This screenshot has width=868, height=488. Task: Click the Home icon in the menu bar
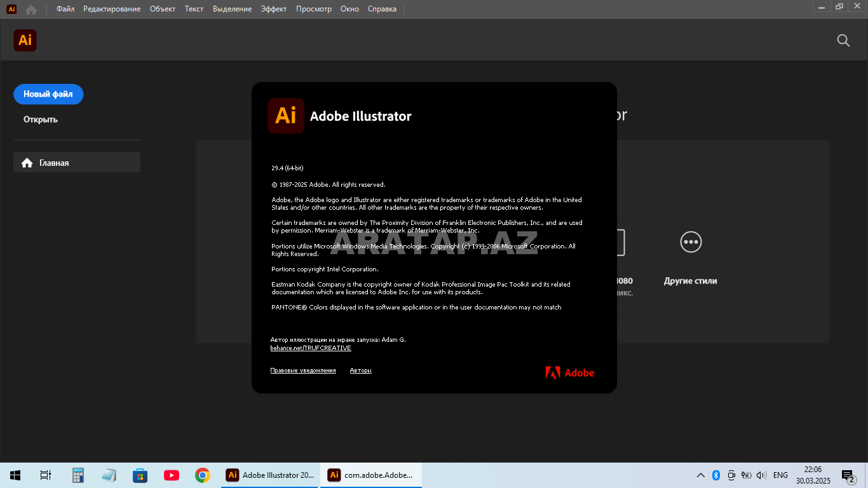[x=31, y=10]
